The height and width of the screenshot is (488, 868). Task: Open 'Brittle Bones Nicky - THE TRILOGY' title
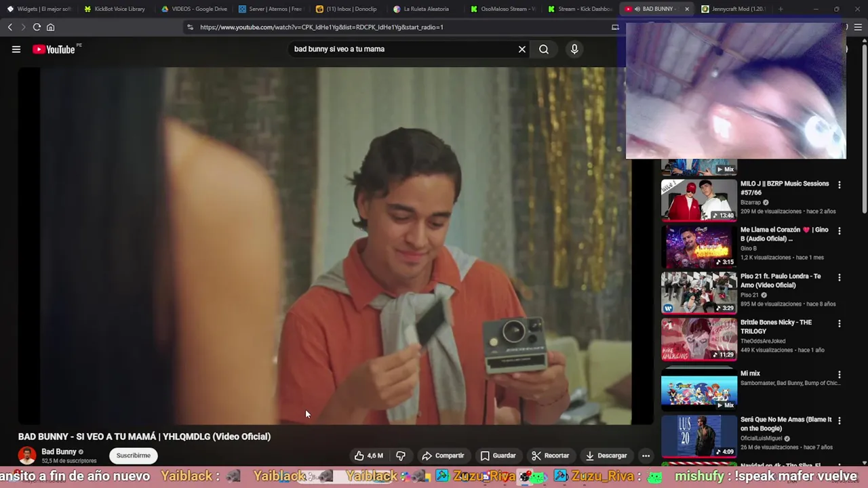[x=776, y=327]
